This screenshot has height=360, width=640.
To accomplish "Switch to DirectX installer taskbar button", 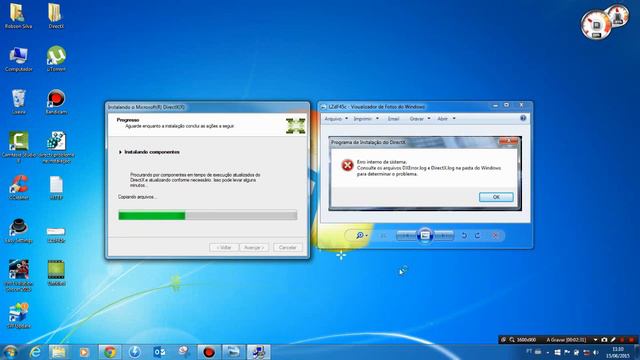I will pos(258,352).
